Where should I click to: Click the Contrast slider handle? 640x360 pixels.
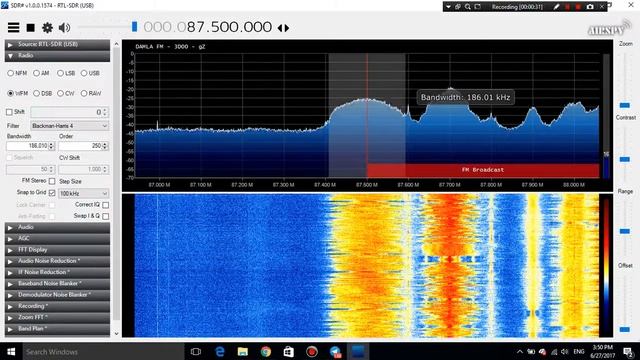[624, 159]
